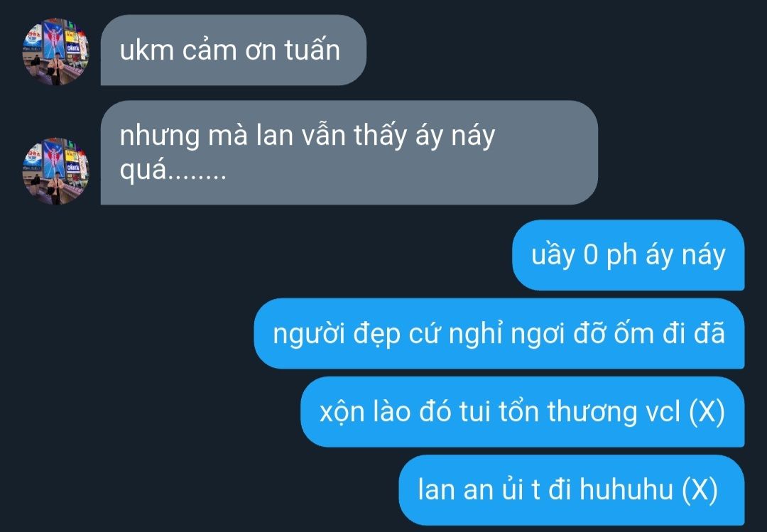Viewport: 767px width, 532px height.
Task: Click 'đỡ ốm đi đã' text in blue bubble
Action: point(648,333)
